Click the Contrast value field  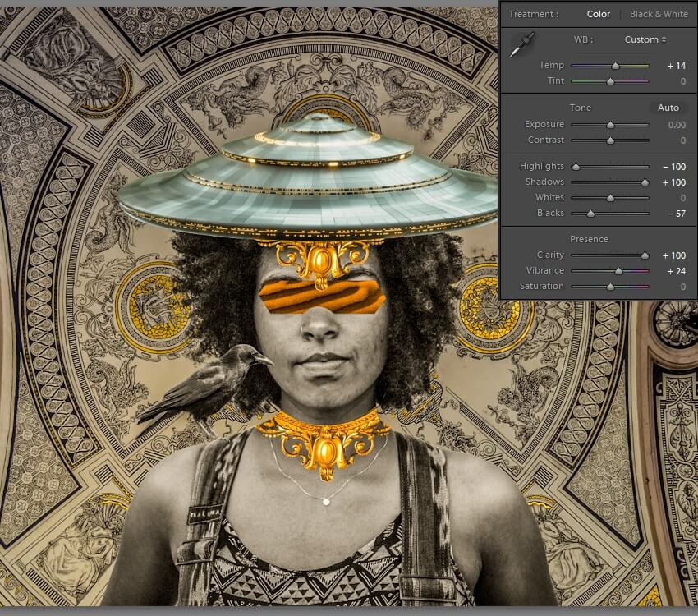click(x=683, y=140)
